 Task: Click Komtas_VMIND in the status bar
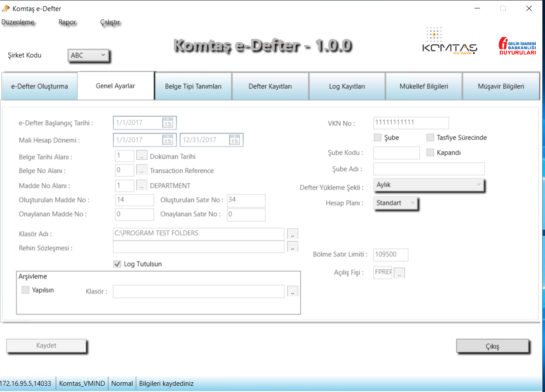[82, 384]
